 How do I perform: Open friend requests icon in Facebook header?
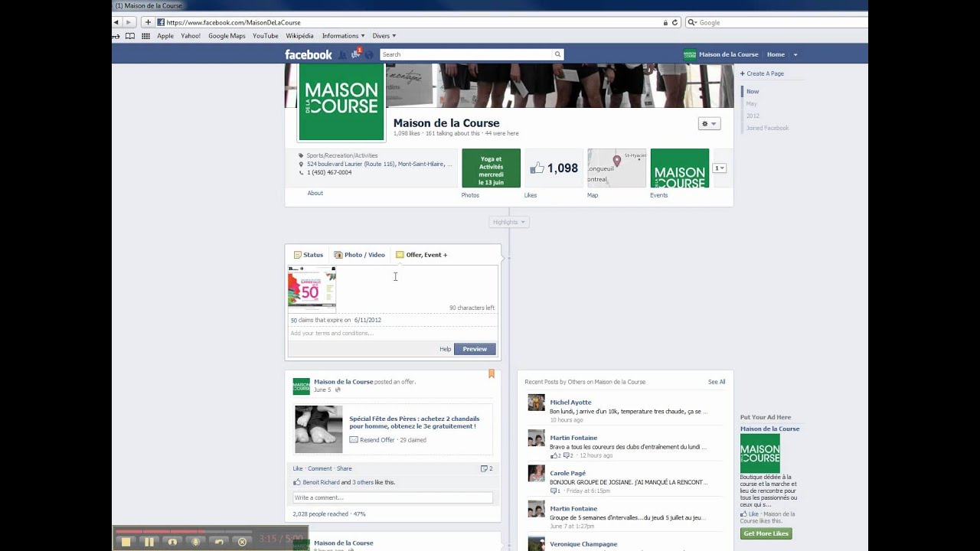pyautogui.click(x=343, y=54)
